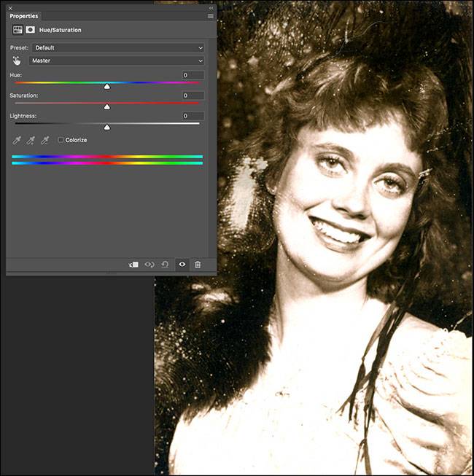Click the Lightness label

coord(23,116)
